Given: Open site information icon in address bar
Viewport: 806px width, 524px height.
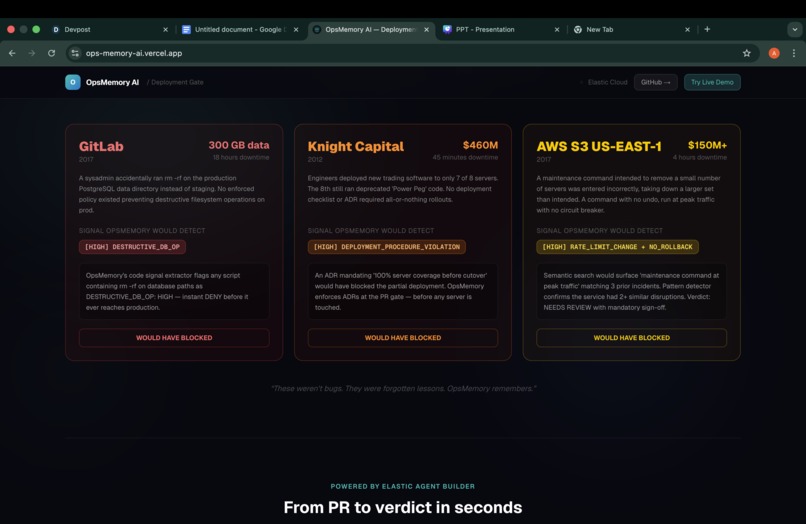Looking at the screenshot, I should click(75, 53).
